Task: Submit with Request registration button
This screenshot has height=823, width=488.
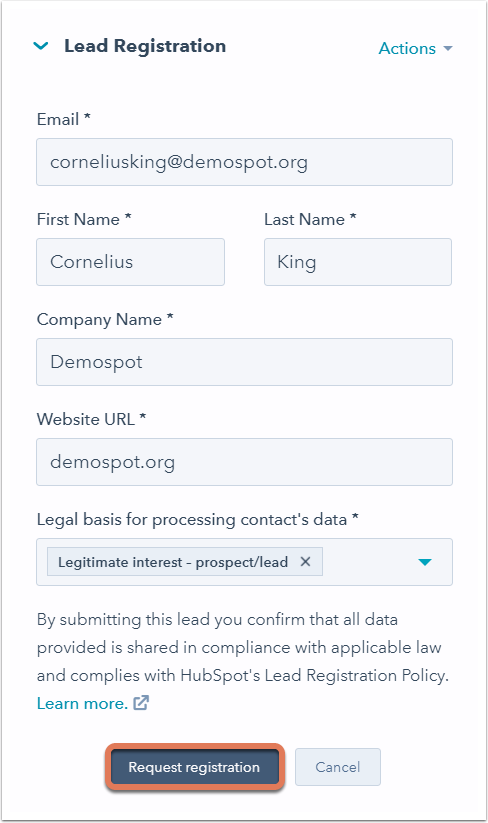Action: [x=194, y=767]
